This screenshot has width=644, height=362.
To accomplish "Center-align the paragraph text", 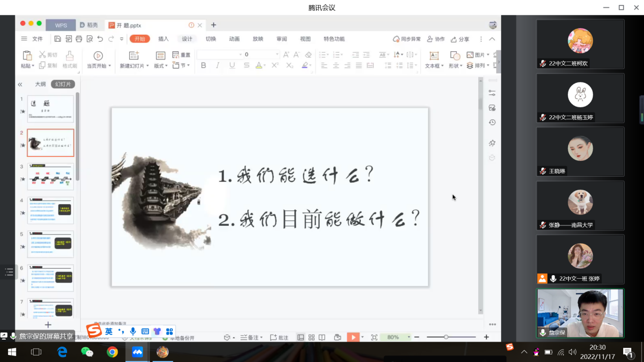I will (336, 65).
